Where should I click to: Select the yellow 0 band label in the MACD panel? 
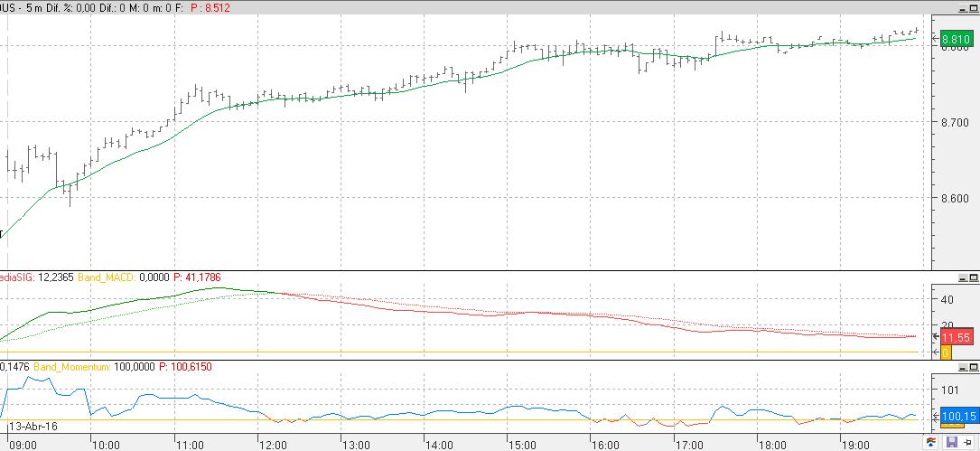click(x=946, y=353)
